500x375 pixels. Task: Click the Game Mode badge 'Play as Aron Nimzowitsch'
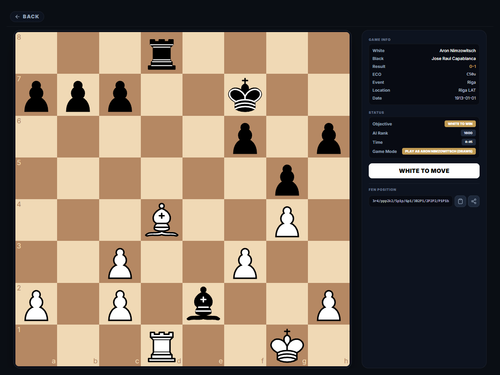click(439, 151)
